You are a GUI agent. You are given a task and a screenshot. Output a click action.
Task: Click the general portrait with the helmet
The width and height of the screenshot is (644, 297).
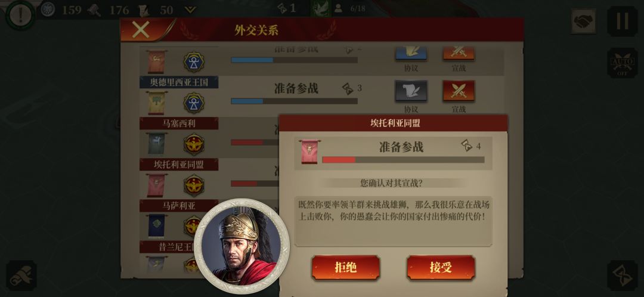point(241,246)
